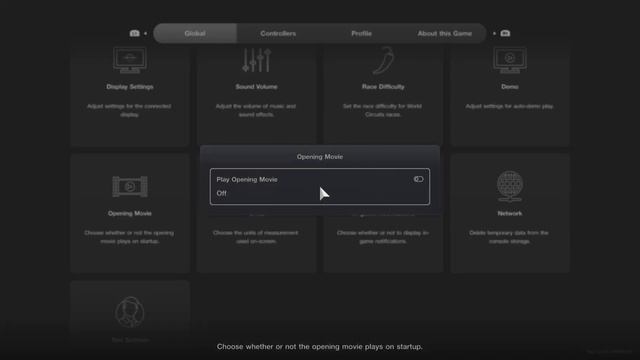
Task: Select the Sound Volume title
Action: tap(256, 87)
